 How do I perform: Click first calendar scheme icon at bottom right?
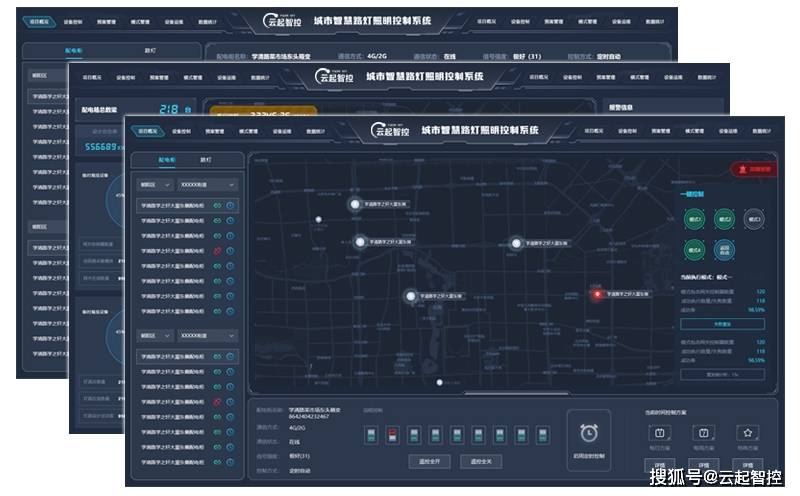tap(659, 433)
